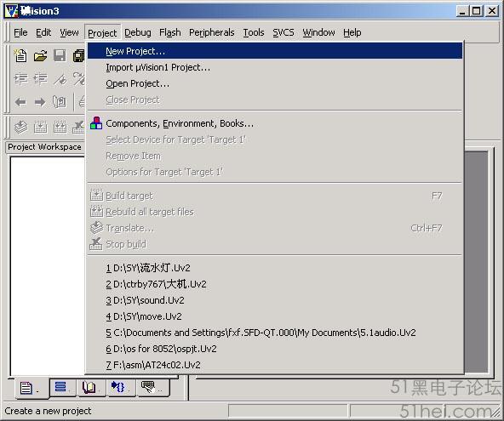
Task: Open the Functions workspace tab
Action: 121,387
